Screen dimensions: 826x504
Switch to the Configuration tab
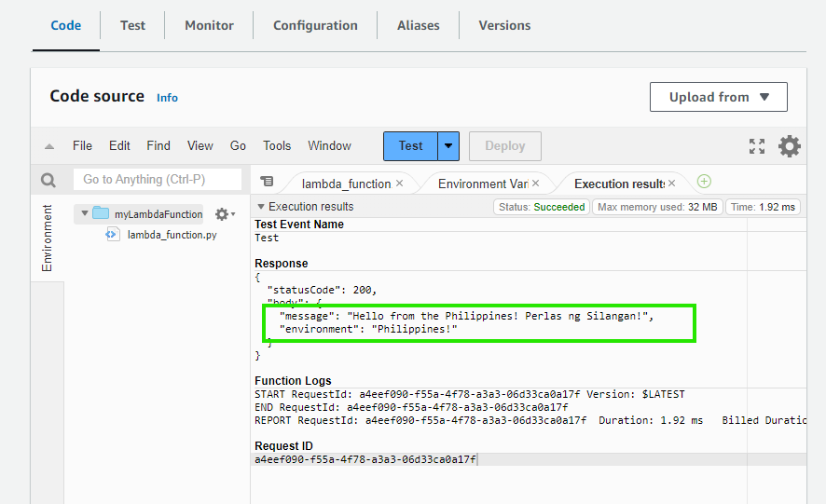pyautogui.click(x=315, y=25)
